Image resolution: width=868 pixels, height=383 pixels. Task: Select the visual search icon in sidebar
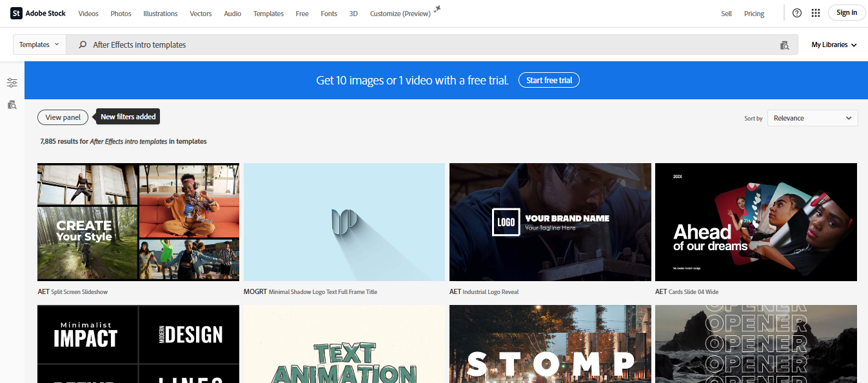pos(12,104)
